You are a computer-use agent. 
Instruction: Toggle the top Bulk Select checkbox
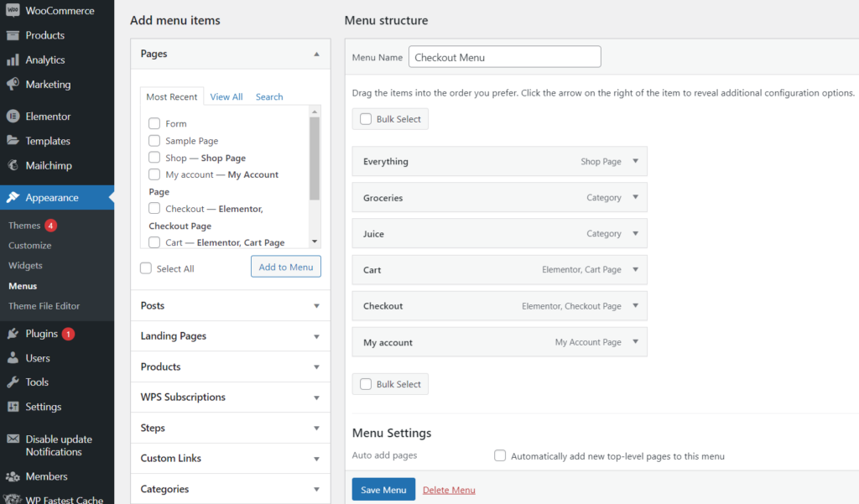tap(366, 118)
